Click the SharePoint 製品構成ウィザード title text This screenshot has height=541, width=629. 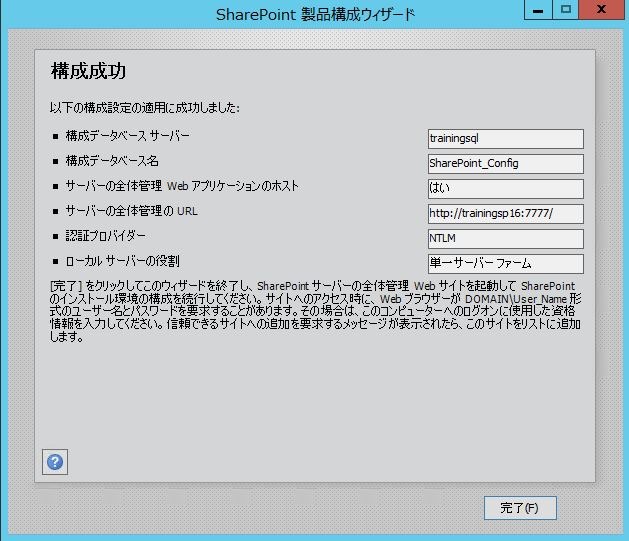(x=315, y=15)
